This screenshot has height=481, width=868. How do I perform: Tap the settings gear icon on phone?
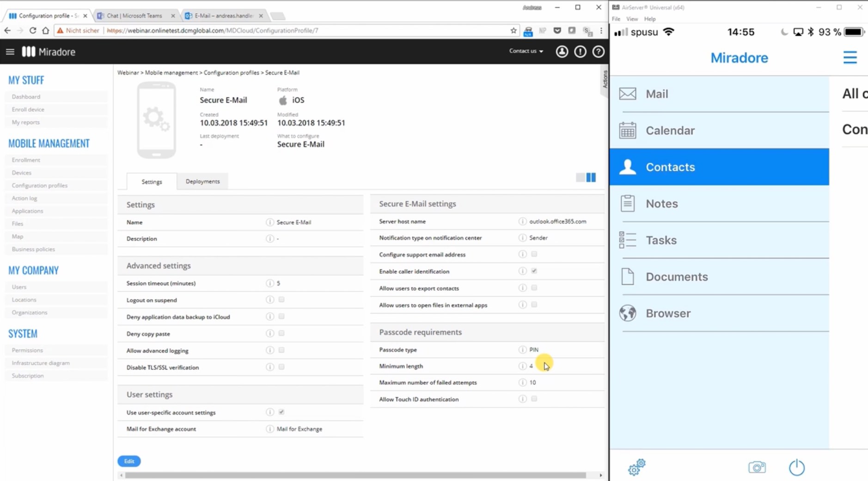636,467
